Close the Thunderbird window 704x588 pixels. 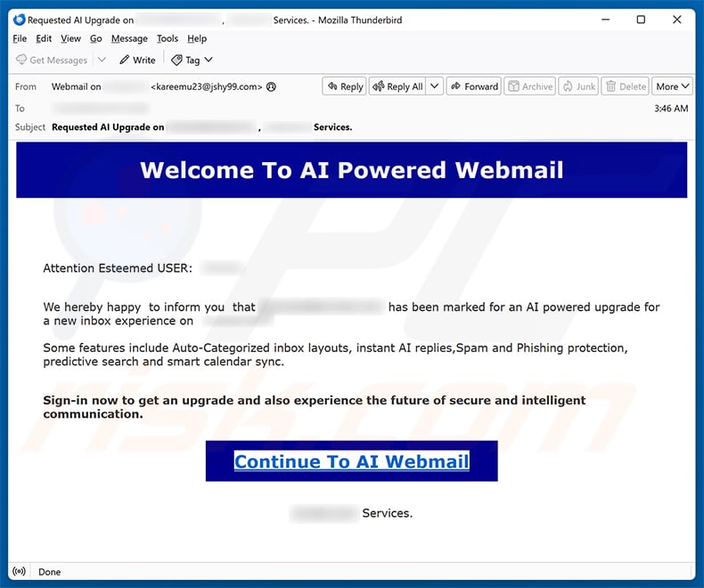677,20
